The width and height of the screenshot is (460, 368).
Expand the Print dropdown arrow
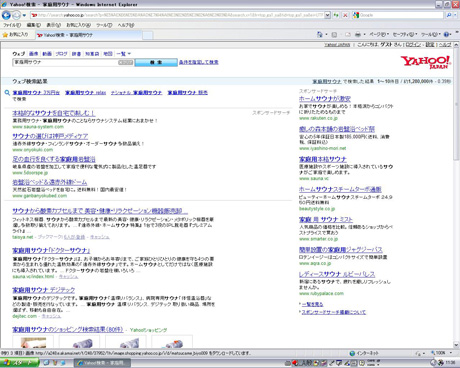pos(364,34)
